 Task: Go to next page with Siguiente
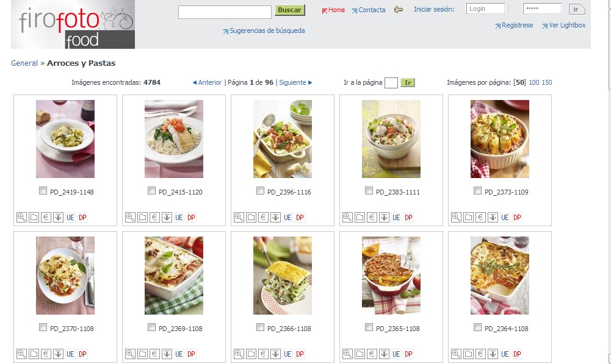[x=295, y=82]
